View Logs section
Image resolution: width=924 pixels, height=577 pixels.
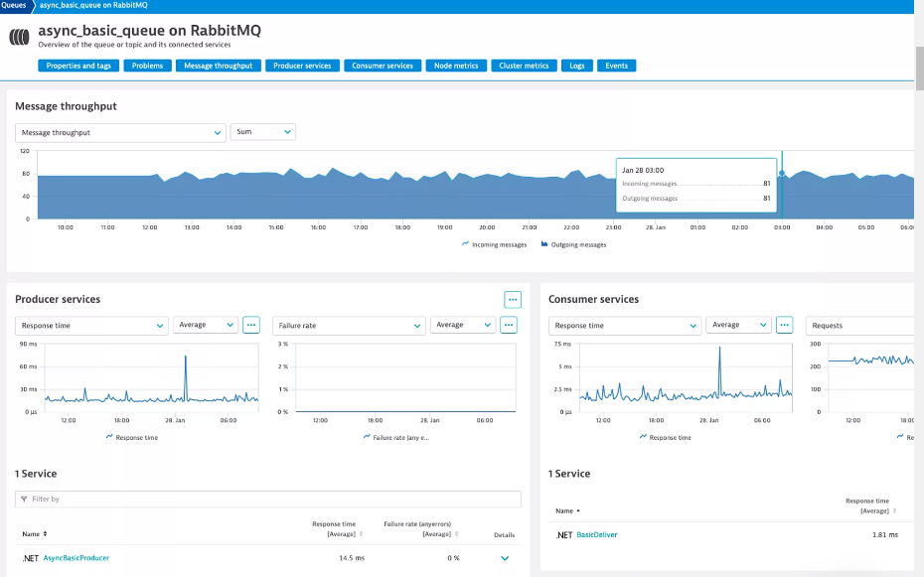[x=577, y=66]
